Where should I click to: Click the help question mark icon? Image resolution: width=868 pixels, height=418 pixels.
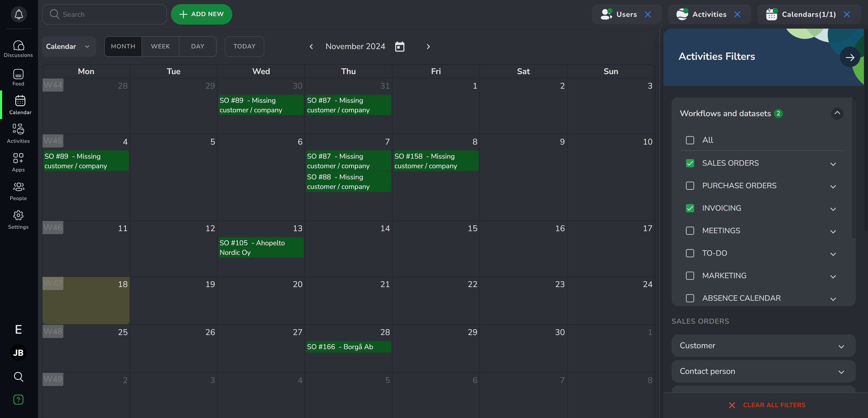(19, 399)
